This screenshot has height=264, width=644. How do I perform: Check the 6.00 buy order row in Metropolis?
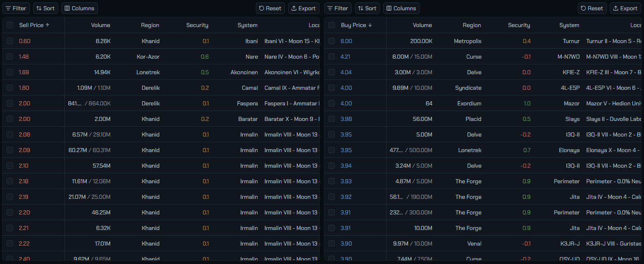(x=332, y=41)
